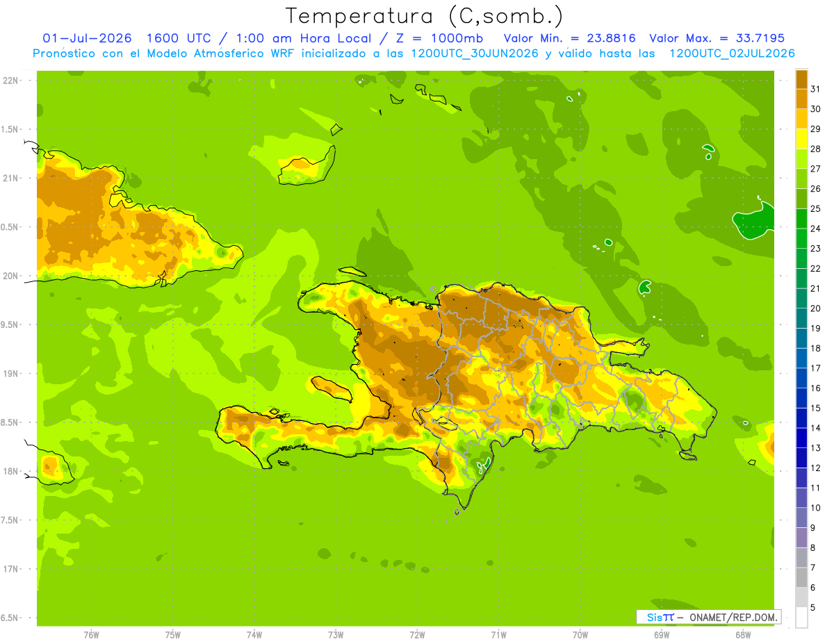Click the purple swatch between 9 and 10

(x=801, y=518)
